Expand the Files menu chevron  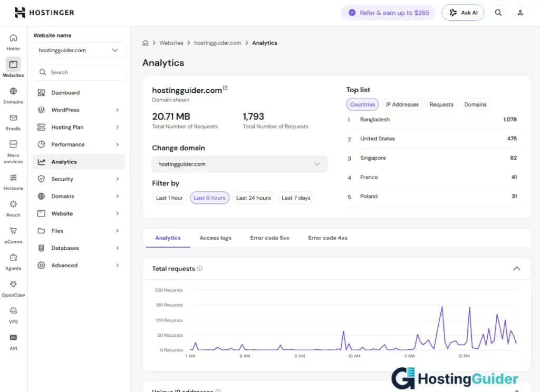coord(118,231)
